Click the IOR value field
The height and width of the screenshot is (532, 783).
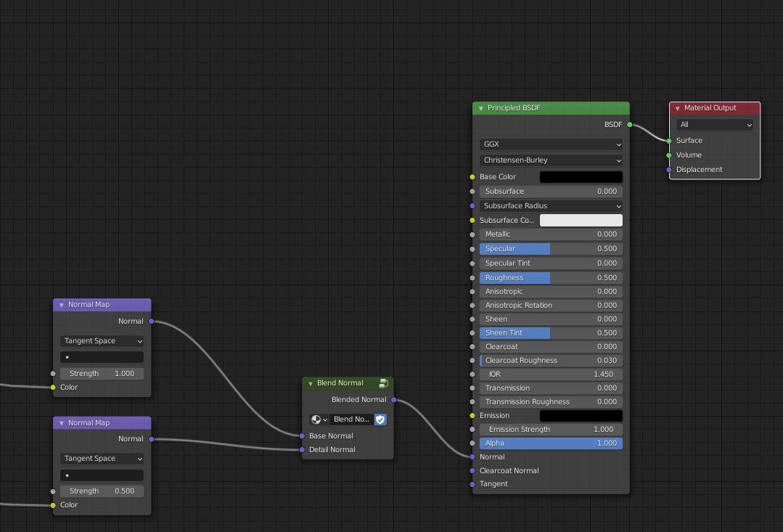pyautogui.click(x=551, y=375)
